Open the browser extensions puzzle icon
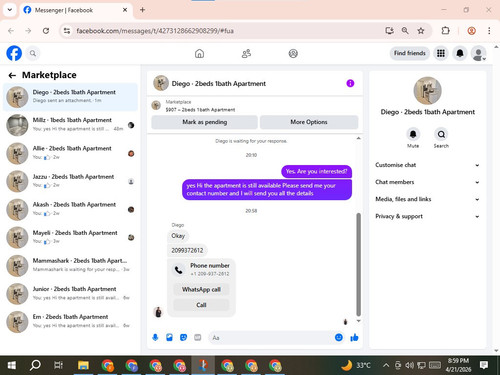Viewport: 500px width, 375px height. [x=445, y=31]
